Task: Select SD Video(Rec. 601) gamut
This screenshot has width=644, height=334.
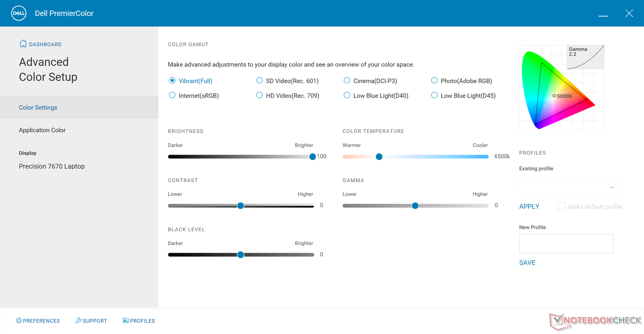Action: pos(259,81)
